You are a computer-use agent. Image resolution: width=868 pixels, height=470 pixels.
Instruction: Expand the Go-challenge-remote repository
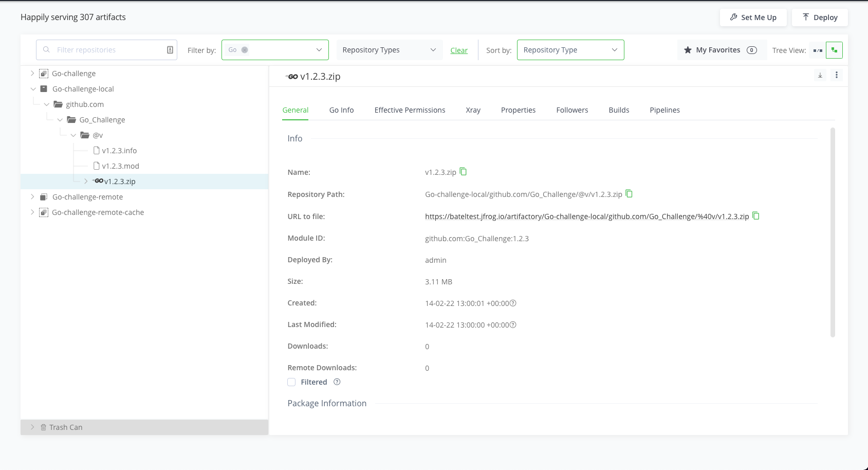(32, 197)
